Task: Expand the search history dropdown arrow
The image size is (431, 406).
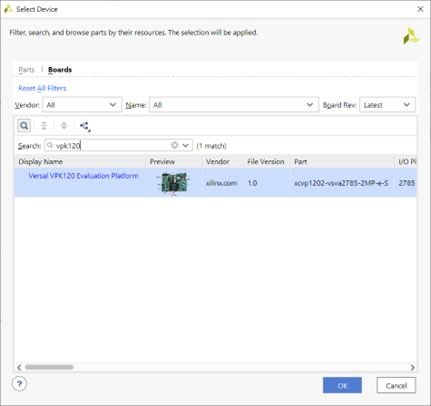Action: [186, 145]
